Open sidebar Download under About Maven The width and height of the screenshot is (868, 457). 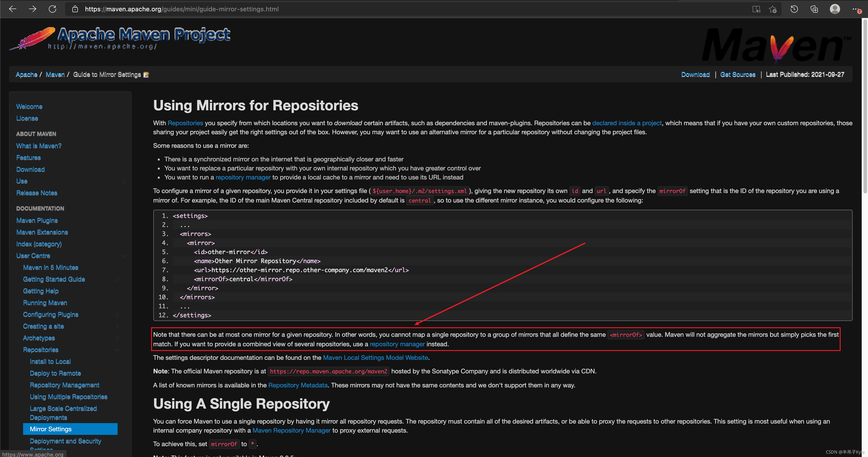click(30, 170)
